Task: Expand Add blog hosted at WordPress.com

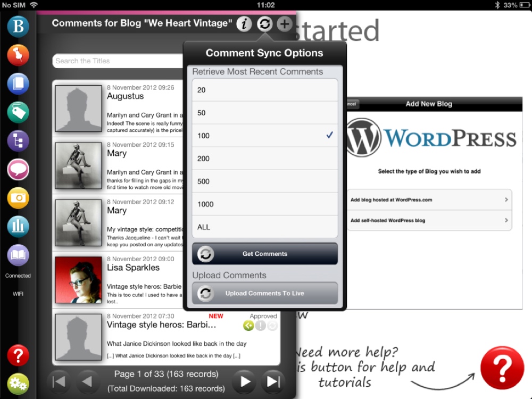Action: tap(429, 200)
